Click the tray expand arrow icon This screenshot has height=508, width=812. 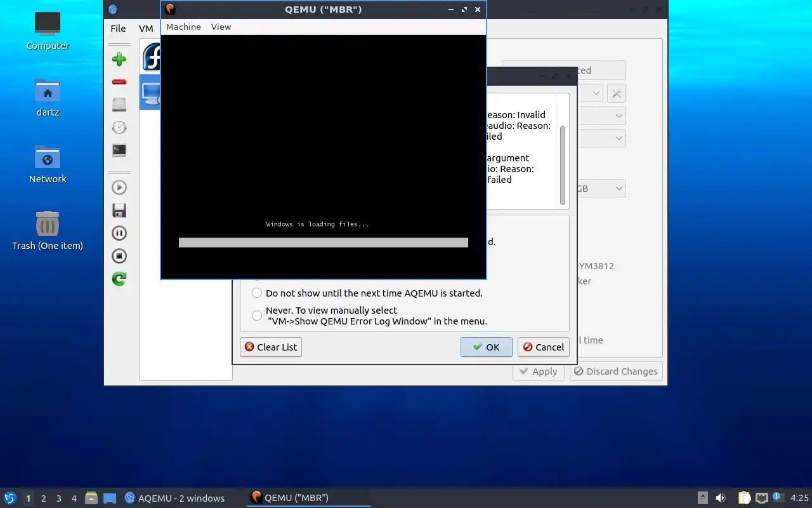tap(703, 498)
